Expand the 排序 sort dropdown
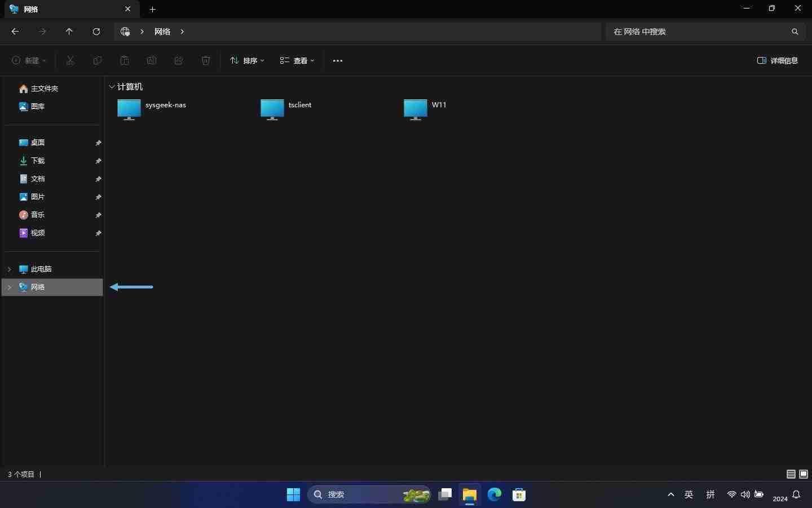This screenshot has height=508, width=812. click(x=247, y=61)
